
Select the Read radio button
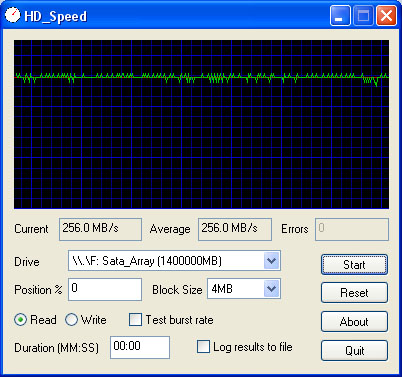pyautogui.click(x=21, y=320)
